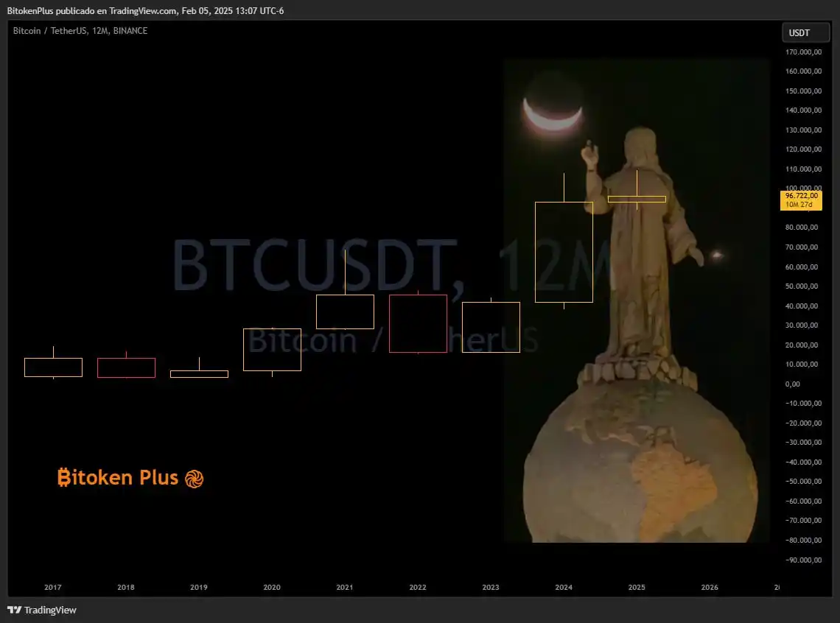Click the swirl icon beside Bitoken Plus
The width and height of the screenshot is (840, 623).
click(194, 479)
